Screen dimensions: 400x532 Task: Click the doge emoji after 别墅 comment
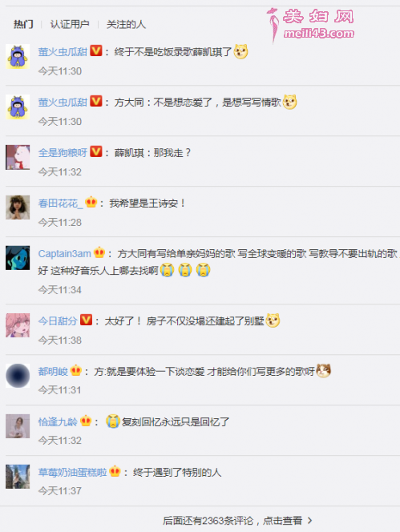point(273,320)
